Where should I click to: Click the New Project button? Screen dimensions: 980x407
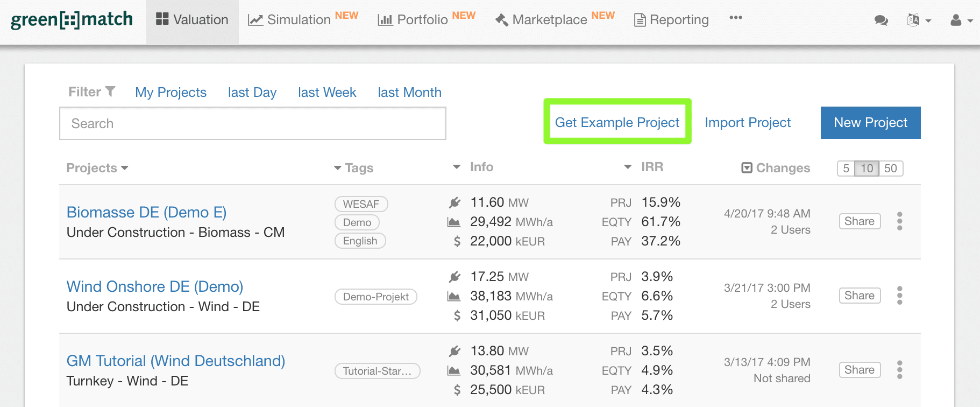click(x=870, y=123)
